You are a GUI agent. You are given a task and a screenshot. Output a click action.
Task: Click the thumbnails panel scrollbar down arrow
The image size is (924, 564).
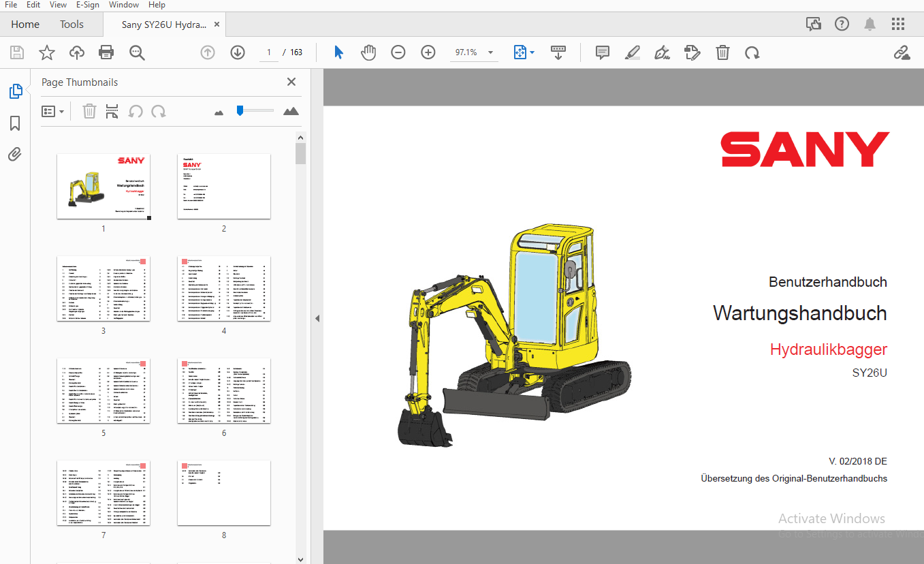tap(301, 559)
